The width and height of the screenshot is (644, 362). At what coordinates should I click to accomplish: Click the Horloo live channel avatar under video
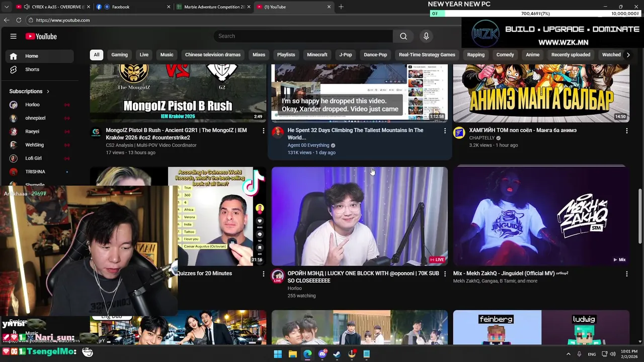pyautogui.click(x=277, y=276)
